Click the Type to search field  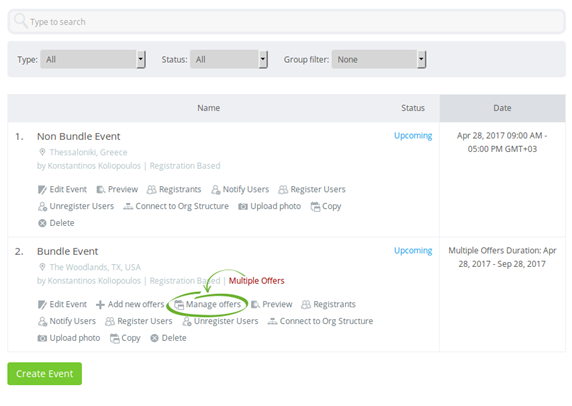[287, 22]
